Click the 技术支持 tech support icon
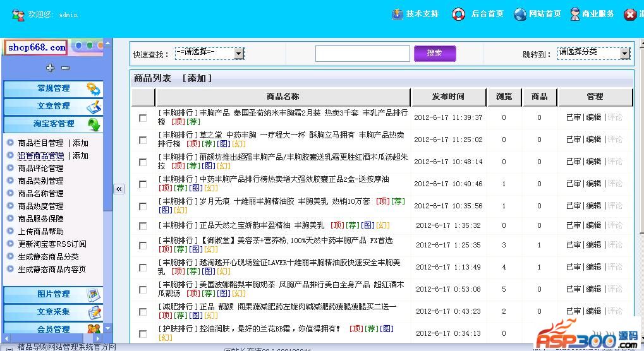 pyautogui.click(x=397, y=14)
